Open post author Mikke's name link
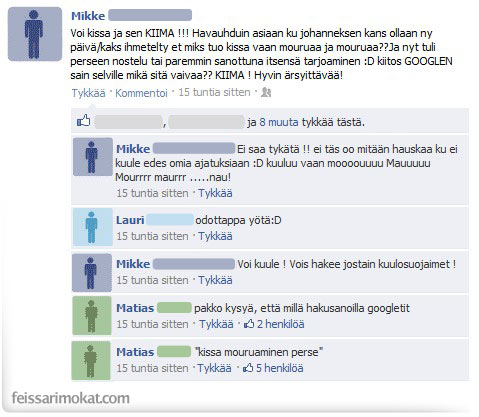Viewport: 479px width, 417px height. 88,16
